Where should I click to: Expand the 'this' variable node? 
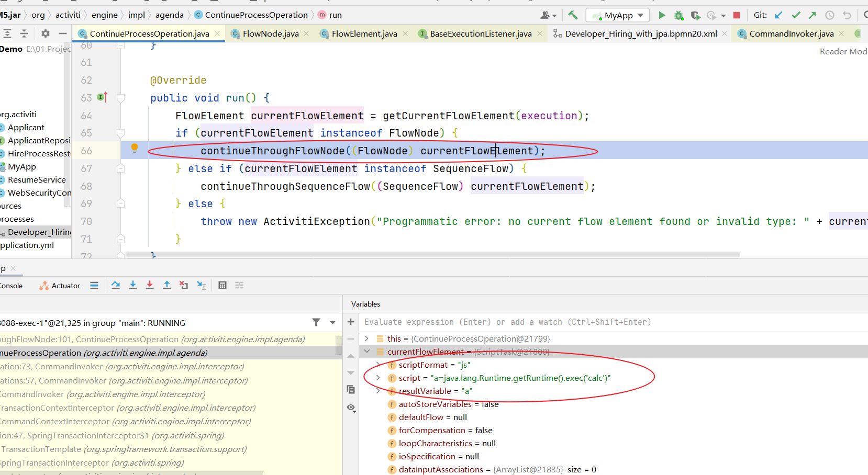pos(367,338)
